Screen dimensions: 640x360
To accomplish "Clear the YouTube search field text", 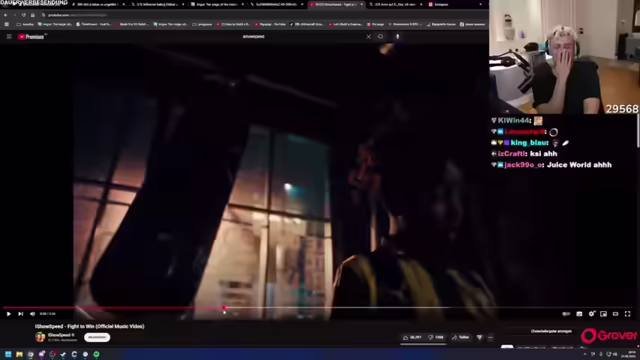I will pos(369,36).
